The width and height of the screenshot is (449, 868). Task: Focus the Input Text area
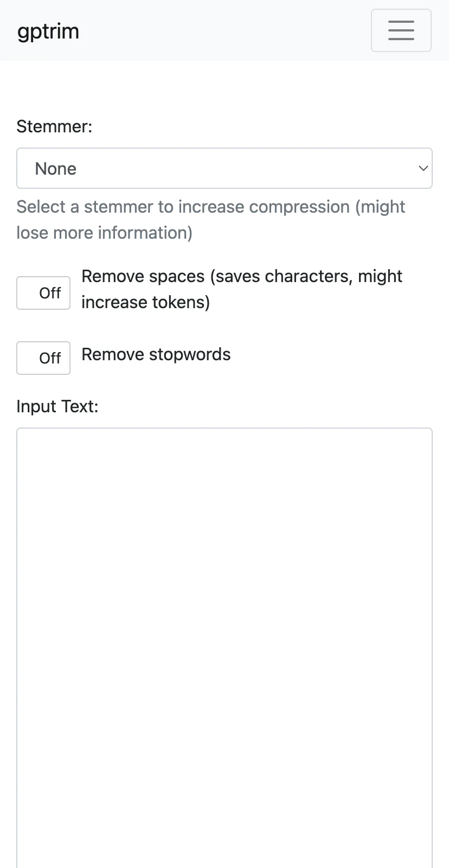point(224,648)
